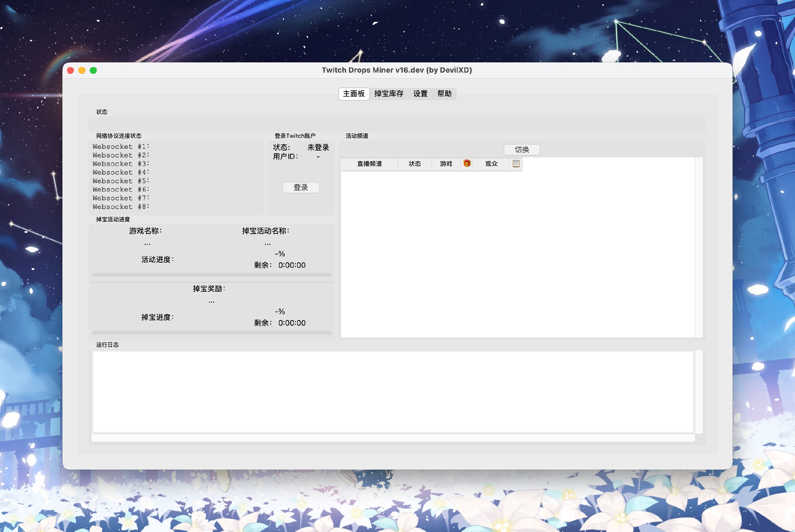Sort by 游戏 column header
Viewport: 795px width, 532px height.
[446, 164]
